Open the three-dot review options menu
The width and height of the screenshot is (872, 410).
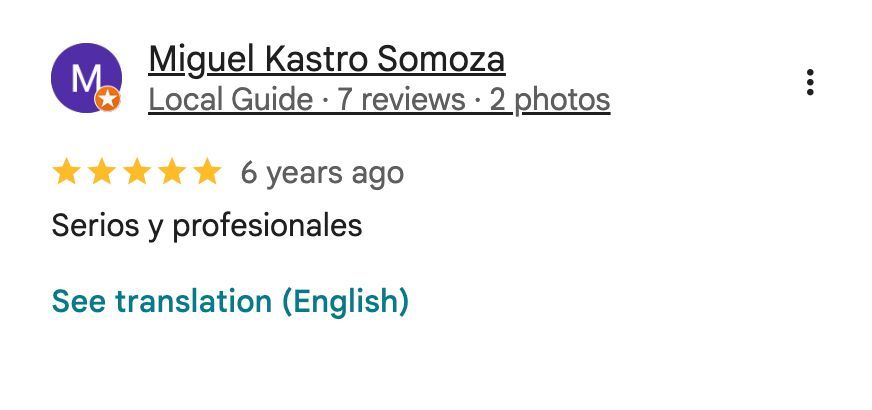tap(809, 83)
